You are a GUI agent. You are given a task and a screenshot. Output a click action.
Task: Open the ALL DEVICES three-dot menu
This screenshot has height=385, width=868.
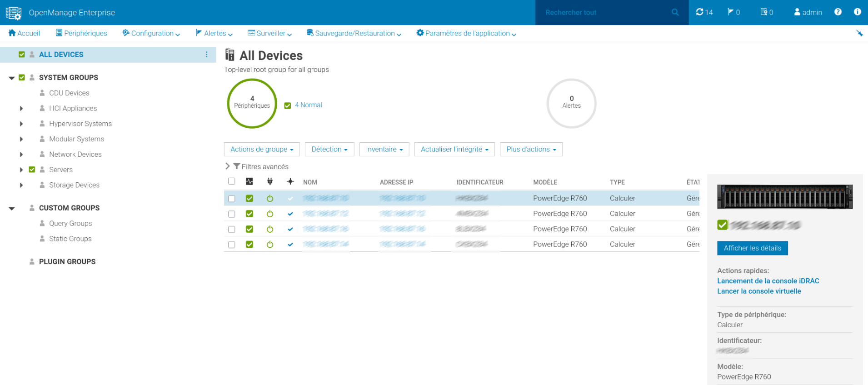pyautogui.click(x=207, y=55)
